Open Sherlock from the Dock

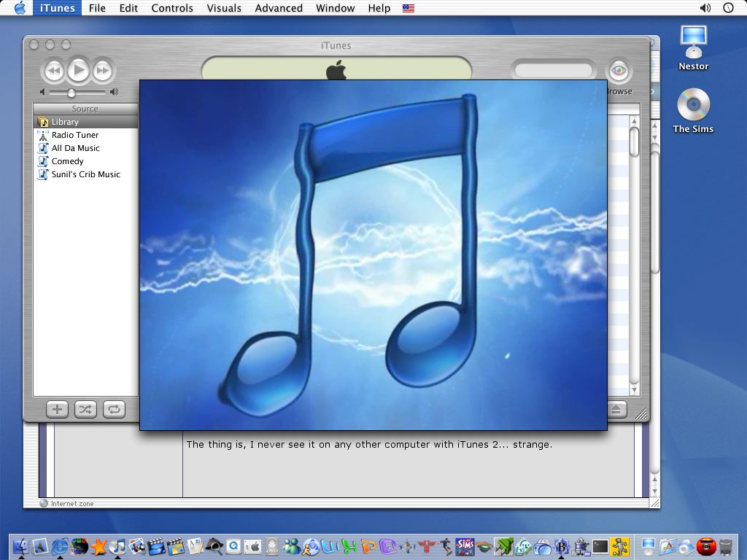tap(214, 547)
